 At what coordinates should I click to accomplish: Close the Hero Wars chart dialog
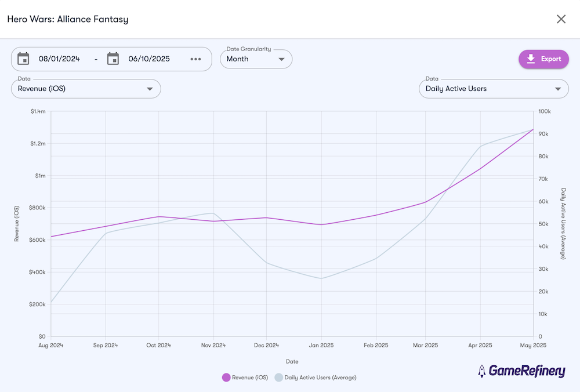point(561,19)
